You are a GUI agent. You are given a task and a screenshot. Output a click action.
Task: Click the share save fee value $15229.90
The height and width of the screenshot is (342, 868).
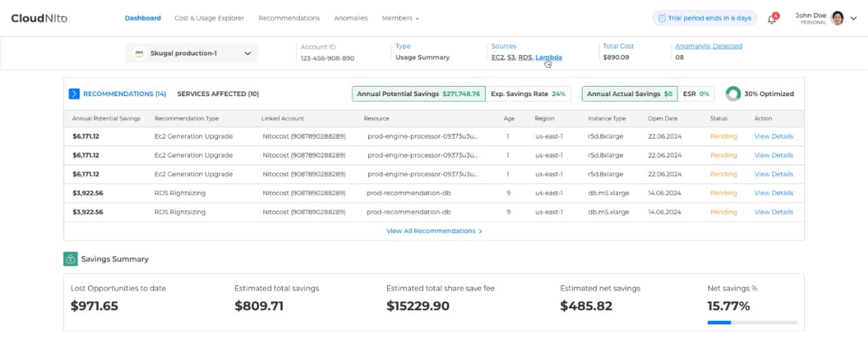[418, 306]
